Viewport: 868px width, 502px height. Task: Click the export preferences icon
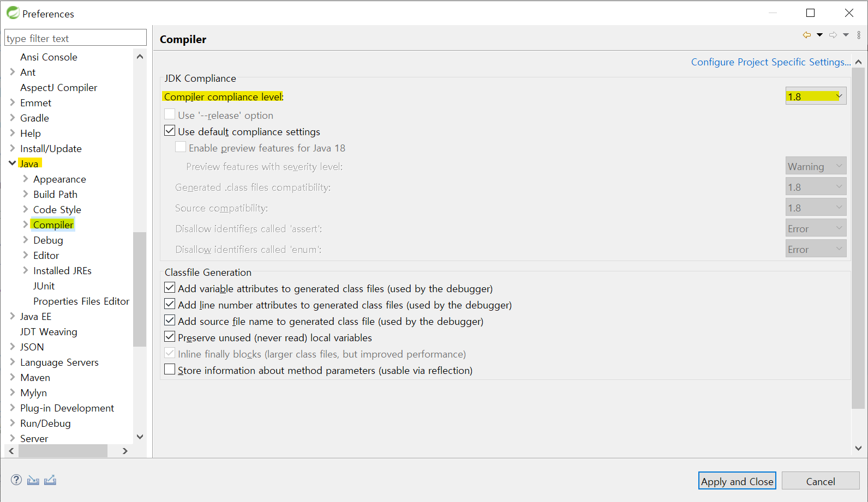pyautogui.click(x=50, y=480)
